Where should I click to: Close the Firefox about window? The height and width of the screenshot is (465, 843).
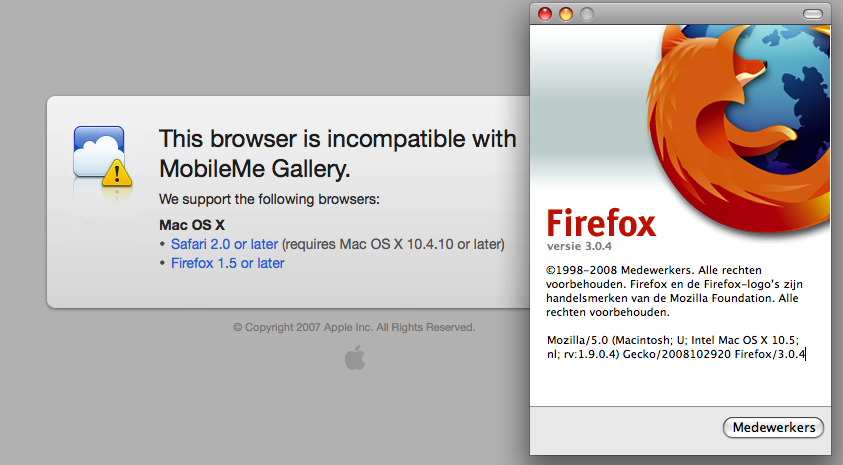pyautogui.click(x=545, y=14)
